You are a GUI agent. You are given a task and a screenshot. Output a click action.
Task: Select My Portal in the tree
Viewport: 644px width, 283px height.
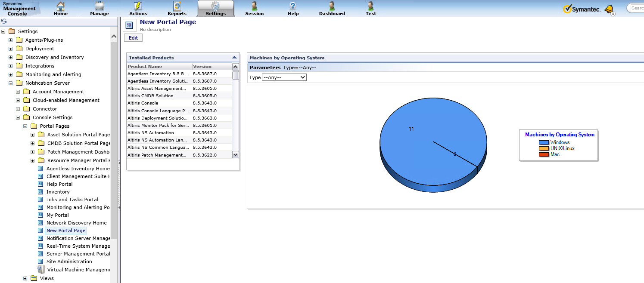tap(57, 215)
